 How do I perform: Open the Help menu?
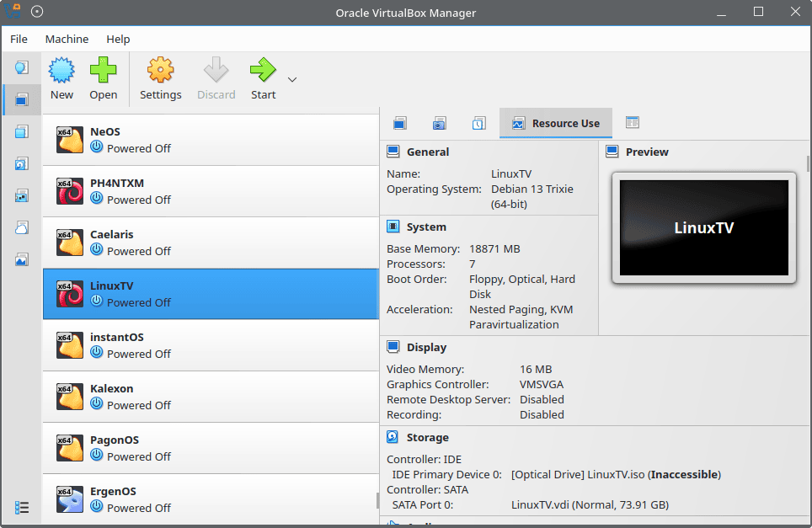[x=118, y=39]
